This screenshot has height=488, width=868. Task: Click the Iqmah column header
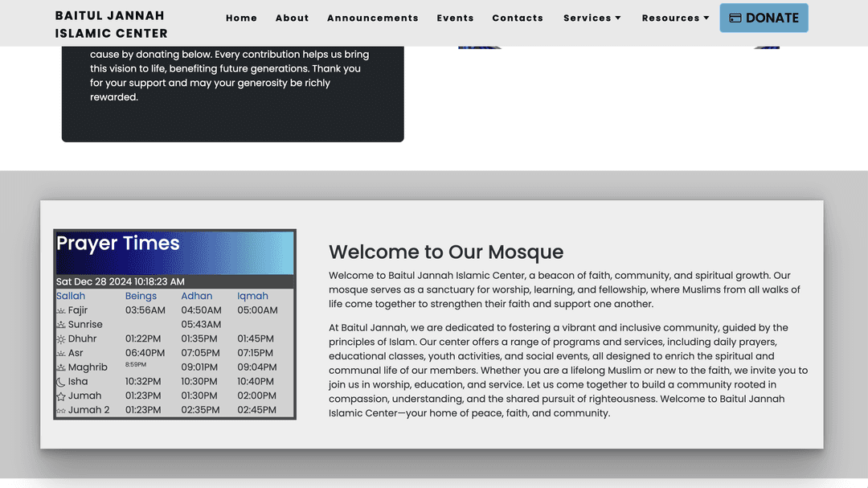point(252,296)
